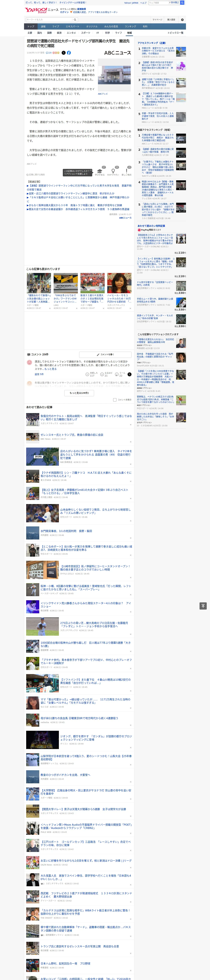Click the article photo of the police station
Viewport: 210px width, 980px height.
point(114,75)
